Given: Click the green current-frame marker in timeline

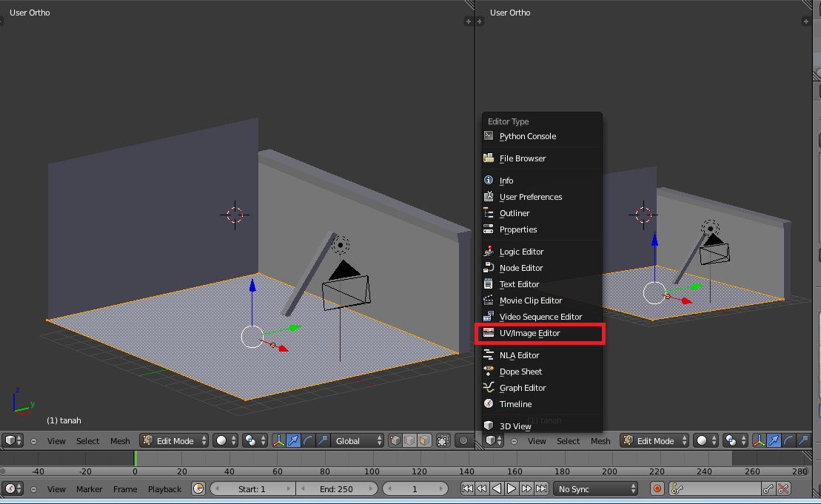Looking at the screenshot, I should (x=135, y=458).
